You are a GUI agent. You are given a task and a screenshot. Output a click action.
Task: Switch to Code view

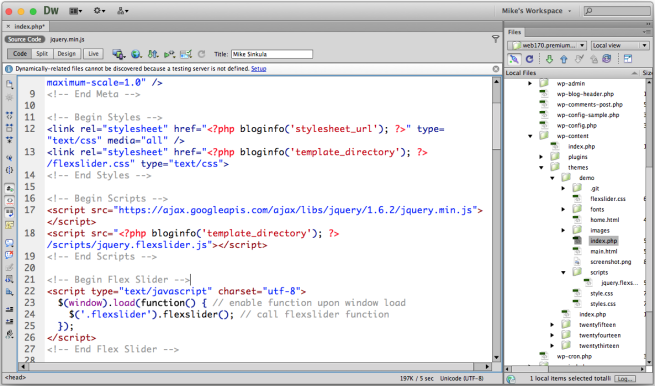[x=20, y=54]
